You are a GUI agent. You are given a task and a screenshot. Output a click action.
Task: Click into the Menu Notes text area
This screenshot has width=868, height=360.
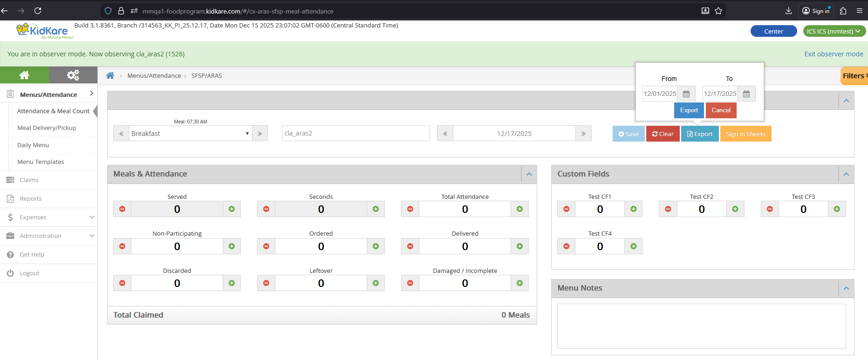pyautogui.click(x=701, y=326)
